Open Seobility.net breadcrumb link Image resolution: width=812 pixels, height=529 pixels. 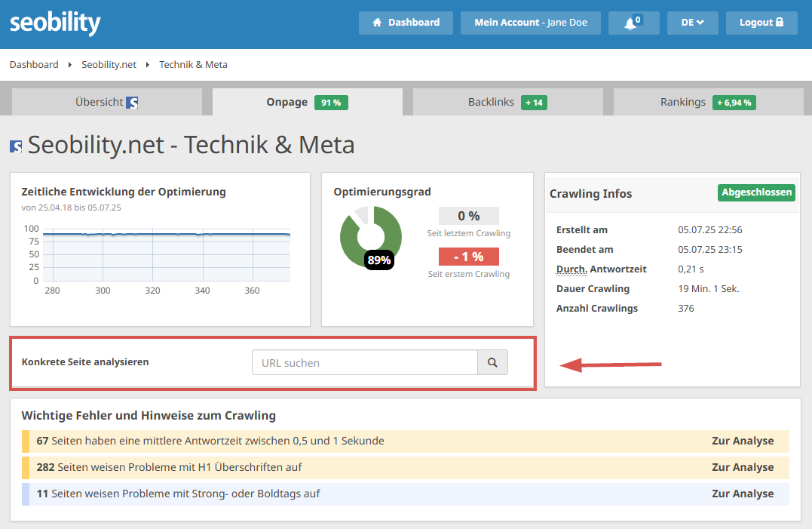pos(109,65)
